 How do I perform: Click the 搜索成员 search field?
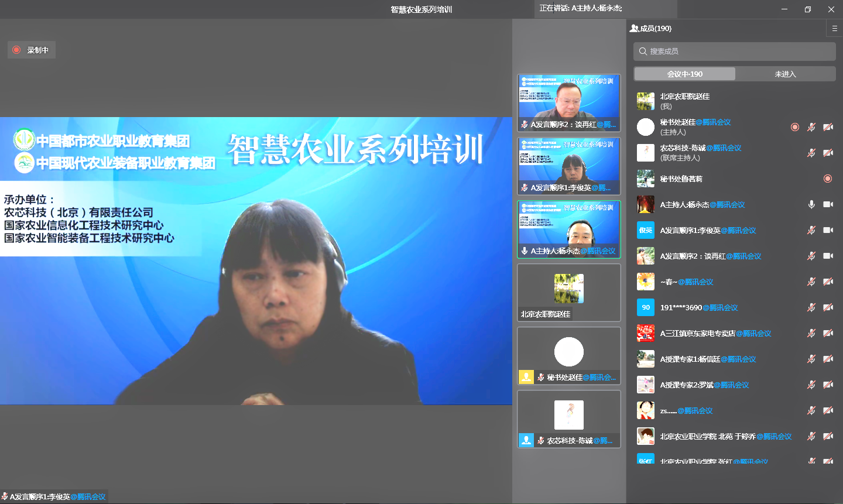coord(734,52)
